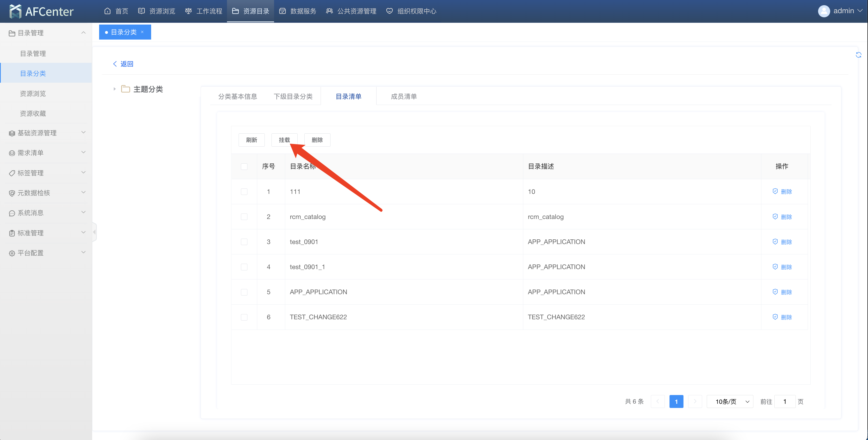Expand the 需求清单 sidebar group chevron
The image size is (868, 440).
[84, 152]
